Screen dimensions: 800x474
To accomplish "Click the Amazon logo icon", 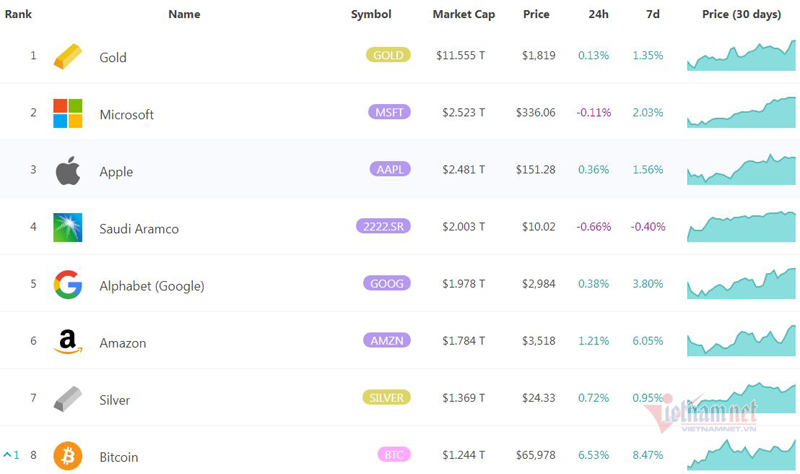I will point(68,342).
